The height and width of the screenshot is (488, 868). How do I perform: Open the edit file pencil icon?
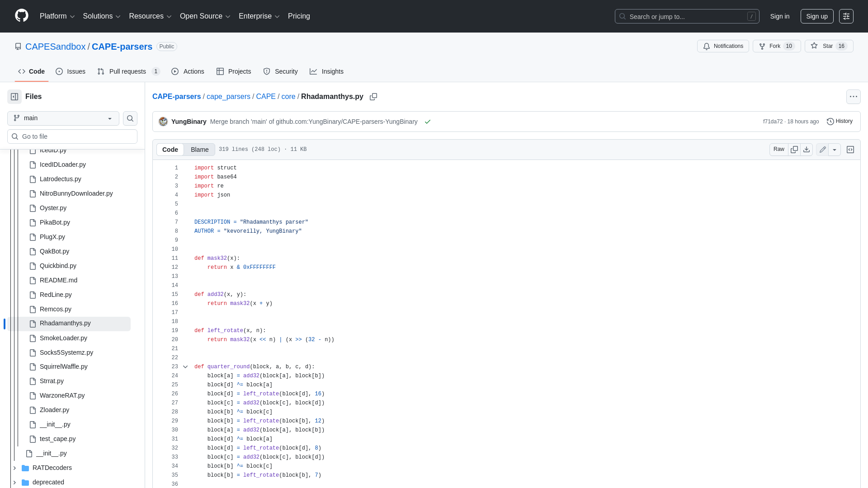(x=822, y=149)
